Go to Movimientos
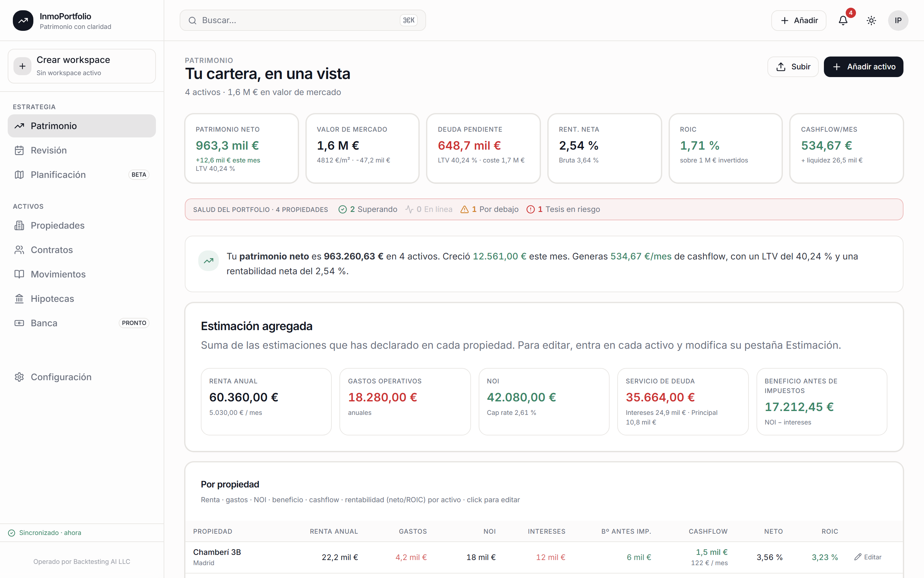The image size is (924, 578). 82,275
